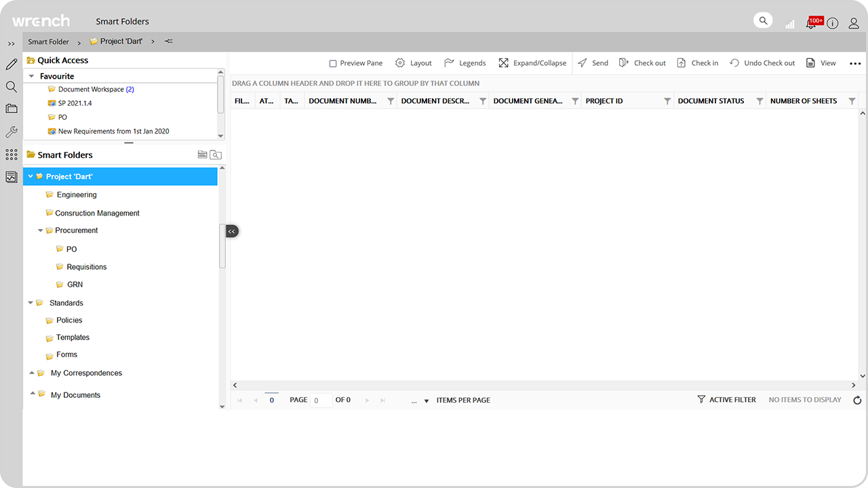The height and width of the screenshot is (488, 868).
Task: Select the Templates folder
Action: tap(67, 338)
